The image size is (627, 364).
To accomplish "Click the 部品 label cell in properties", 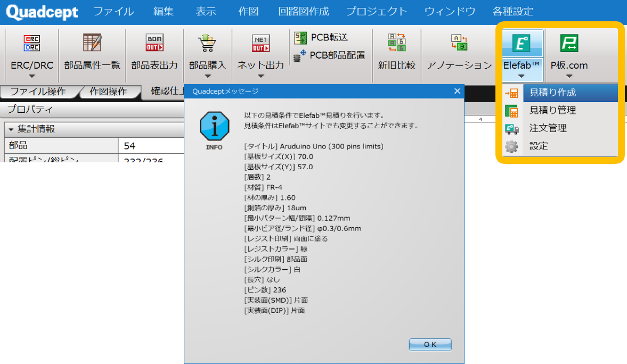I will point(61,146).
